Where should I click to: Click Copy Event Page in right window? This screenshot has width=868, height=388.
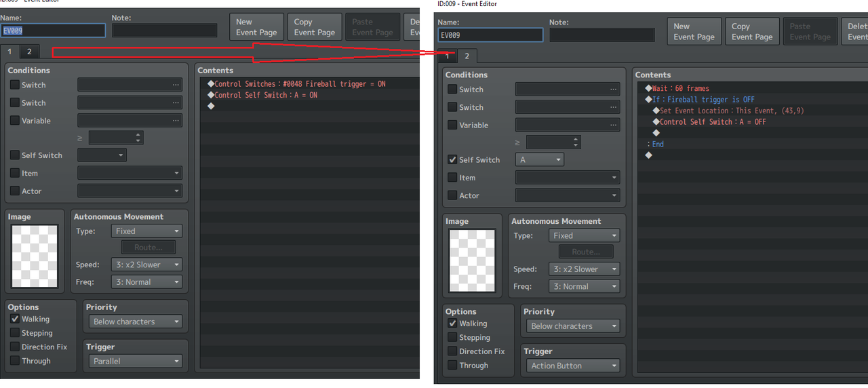[752, 31]
